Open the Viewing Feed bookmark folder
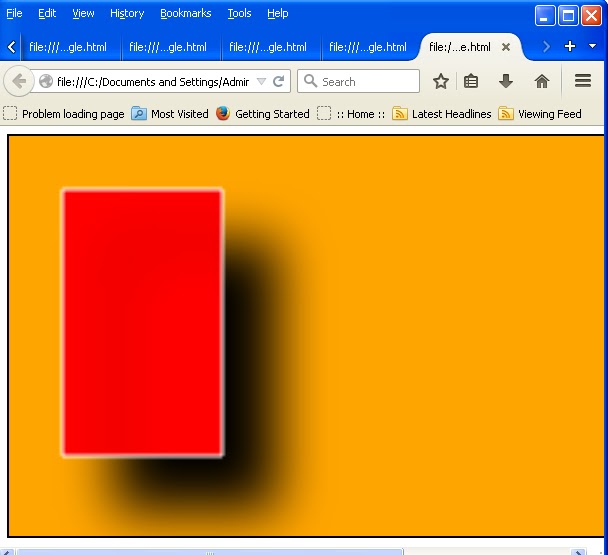The image size is (608, 555). point(540,114)
